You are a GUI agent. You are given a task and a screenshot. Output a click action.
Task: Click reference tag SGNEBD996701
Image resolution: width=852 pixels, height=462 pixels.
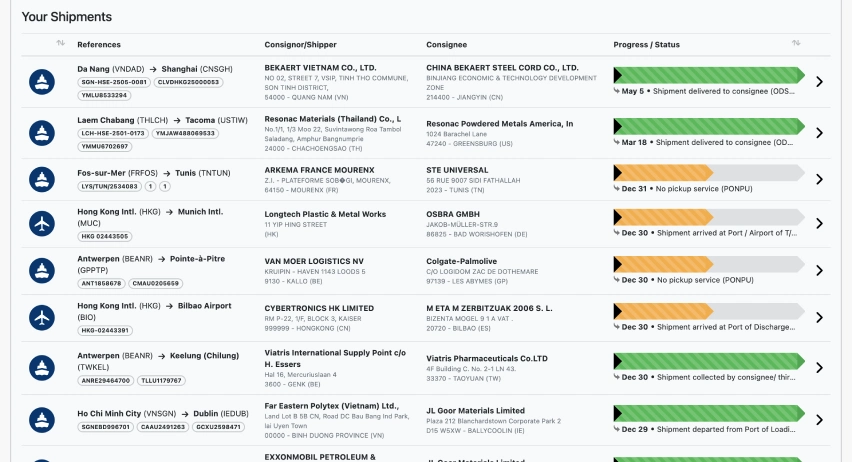coord(106,427)
